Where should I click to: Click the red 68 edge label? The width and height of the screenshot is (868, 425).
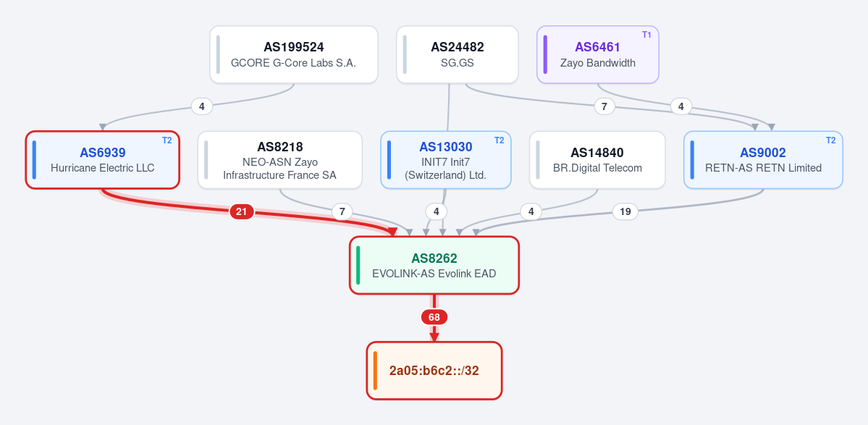coord(434,317)
